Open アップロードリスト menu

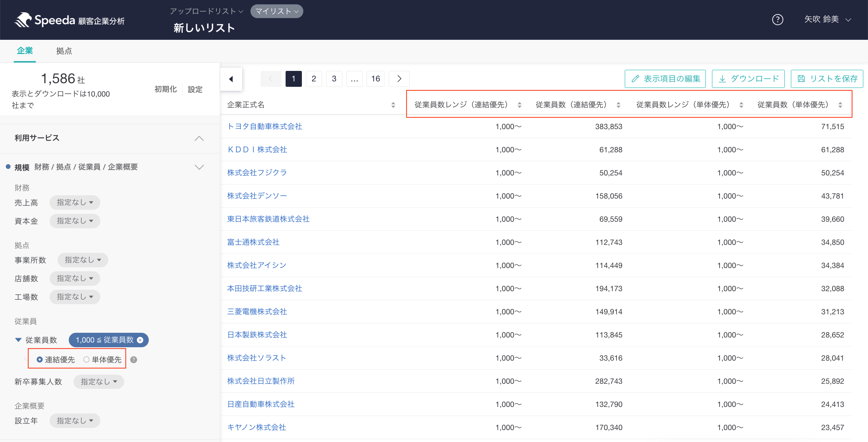point(206,11)
